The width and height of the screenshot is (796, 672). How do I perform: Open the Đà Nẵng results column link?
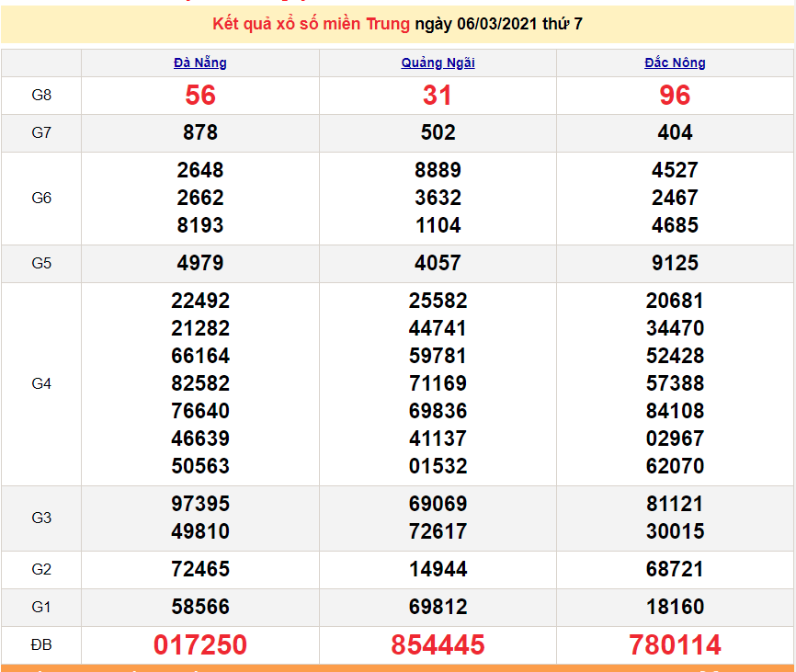(199, 63)
